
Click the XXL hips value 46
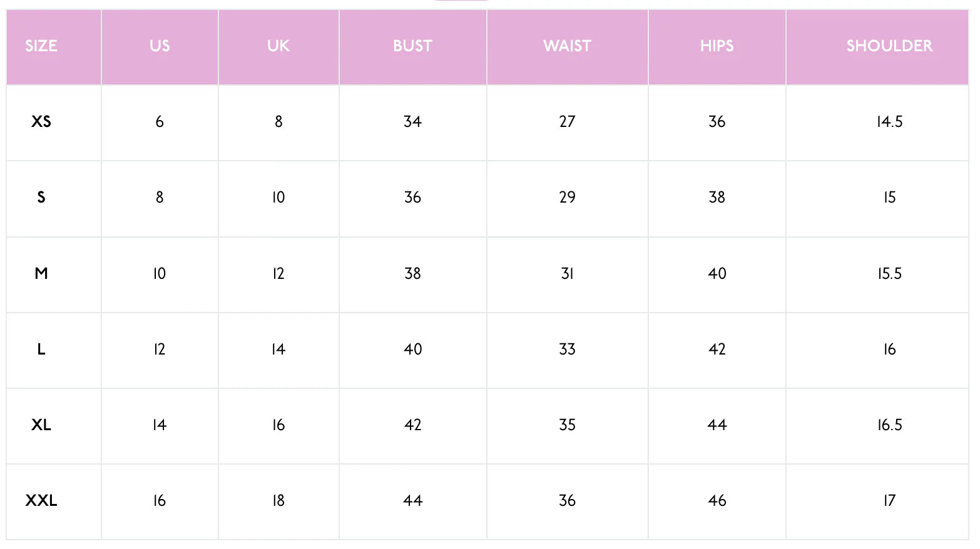tap(717, 501)
